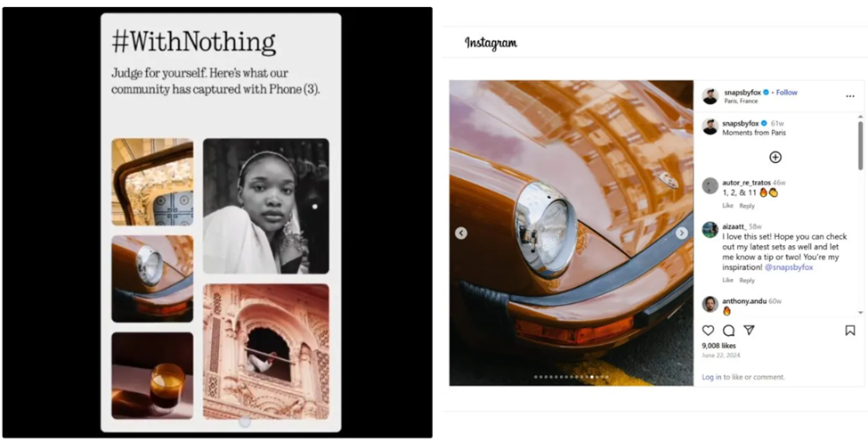Click the comments panel scrollbar
This screenshot has width=868, height=442.
[860, 145]
